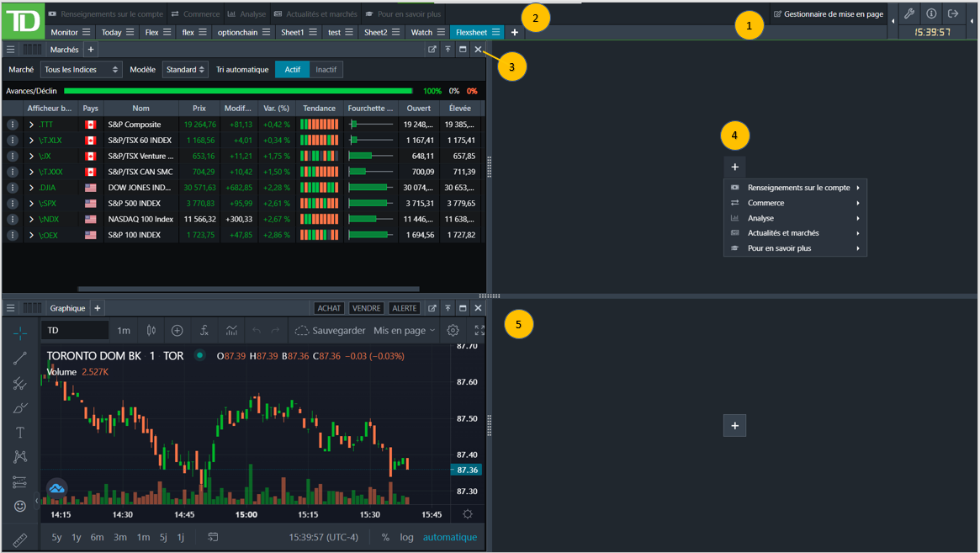980x553 pixels.
Task: Toggle percent scale on the chart
Action: point(385,537)
